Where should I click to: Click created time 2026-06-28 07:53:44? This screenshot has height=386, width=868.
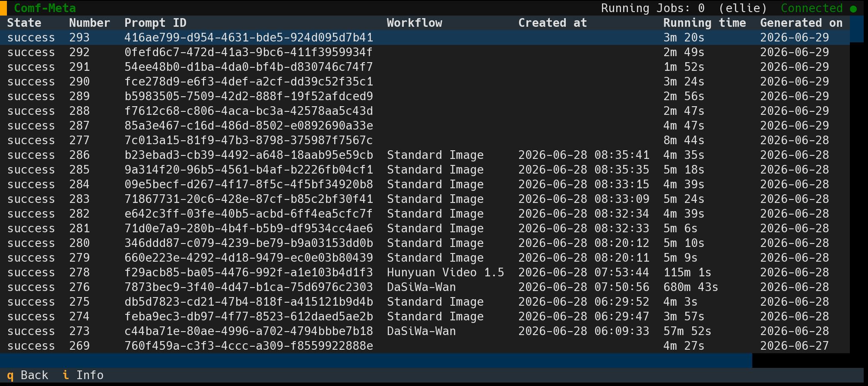584,272
